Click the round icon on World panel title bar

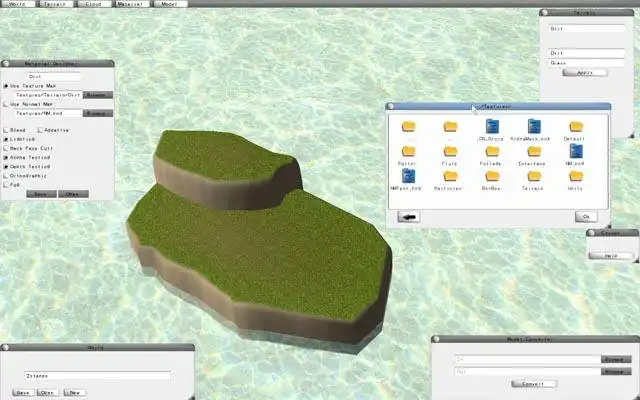5,347
